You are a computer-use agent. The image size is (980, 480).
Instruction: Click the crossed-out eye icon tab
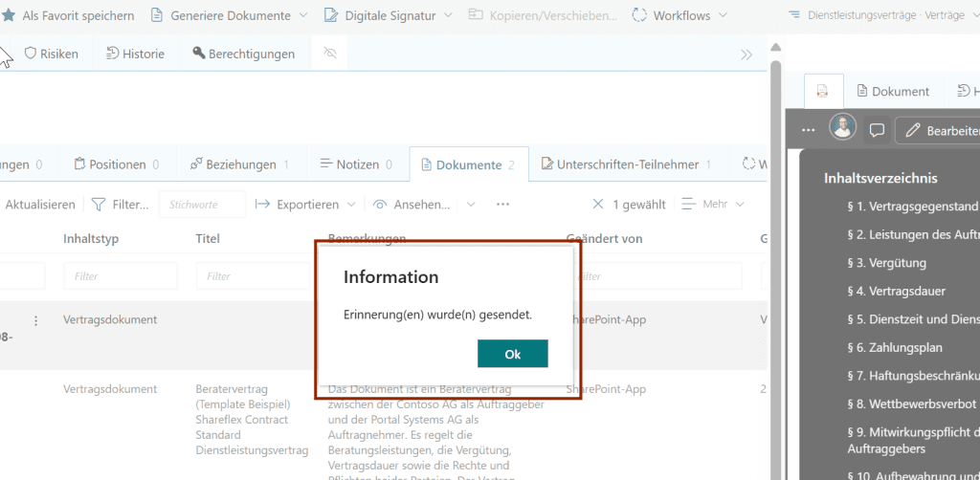pos(331,54)
